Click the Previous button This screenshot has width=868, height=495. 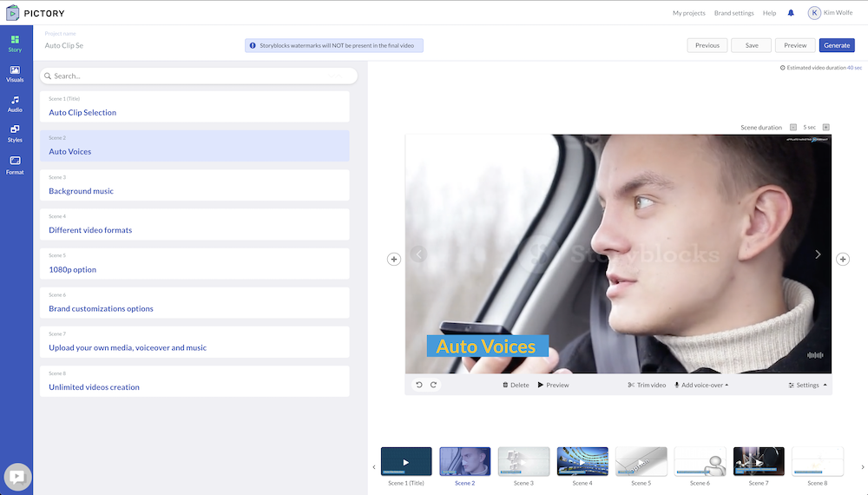click(707, 45)
